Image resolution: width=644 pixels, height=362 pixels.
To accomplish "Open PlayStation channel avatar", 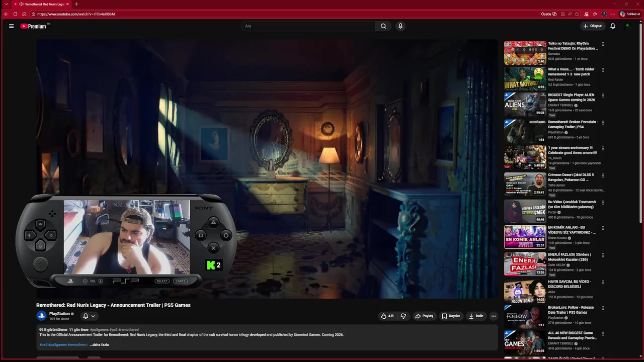I will 41,316.
